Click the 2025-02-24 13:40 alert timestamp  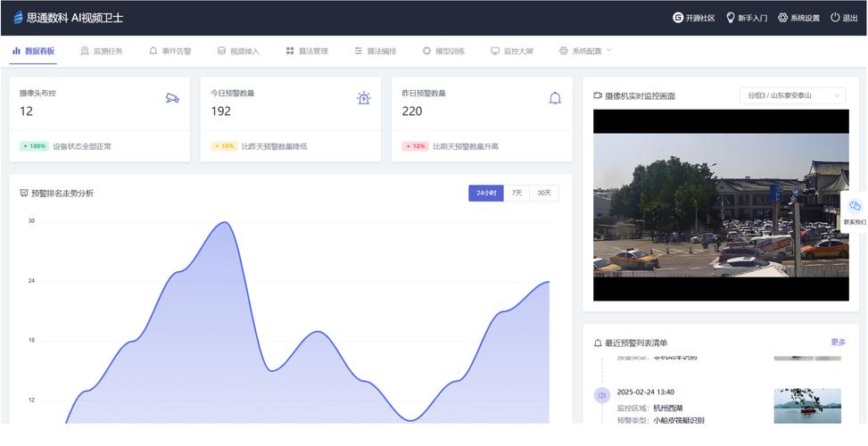coord(646,392)
